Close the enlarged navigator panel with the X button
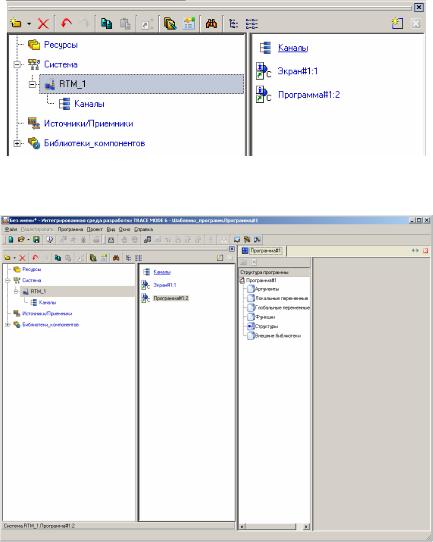433x542 pixels. 419,7
